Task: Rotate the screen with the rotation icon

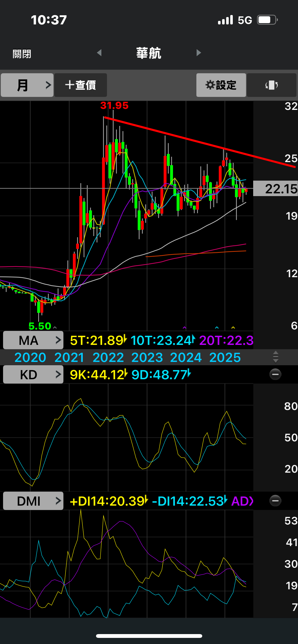Action: coord(272,85)
